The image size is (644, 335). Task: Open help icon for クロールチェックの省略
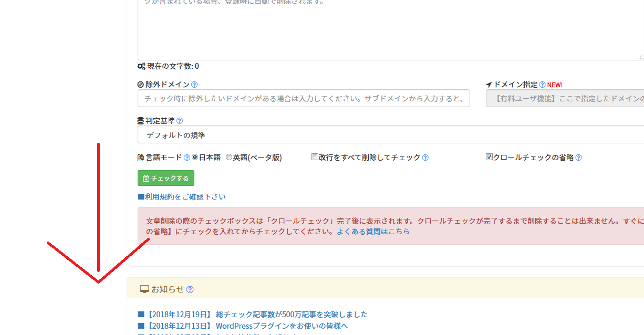(578, 158)
